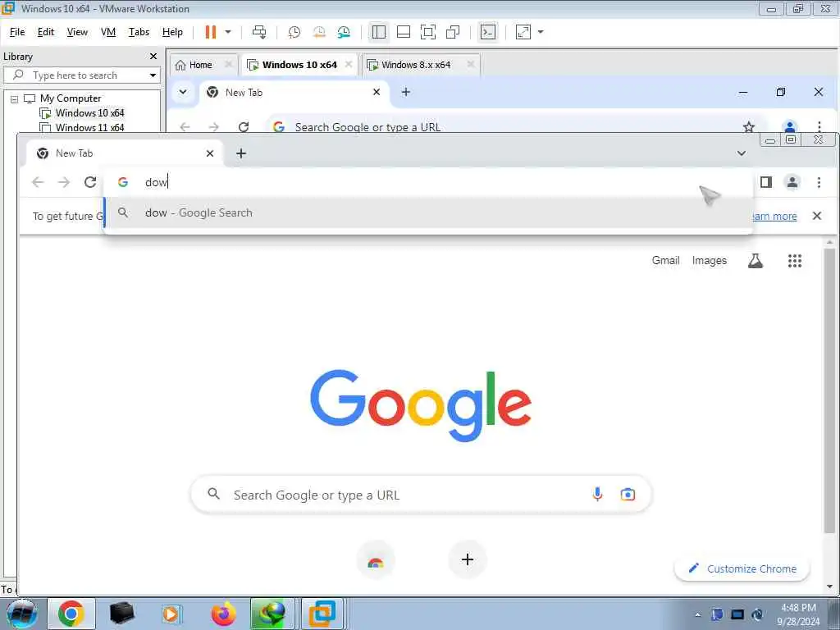This screenshot has width=840, height=630.
Task: Open the profile avatar in the front Chrome window
Action: click(x=792, y=182)
